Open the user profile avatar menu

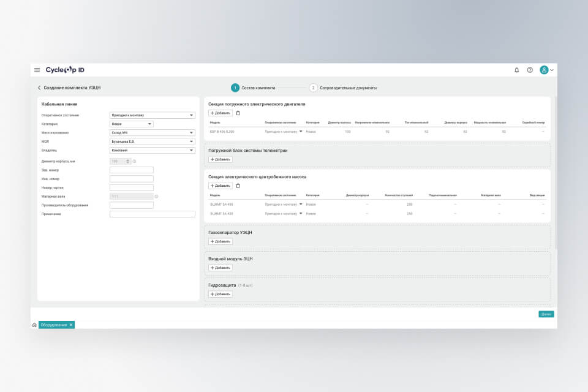coord(545,70)
